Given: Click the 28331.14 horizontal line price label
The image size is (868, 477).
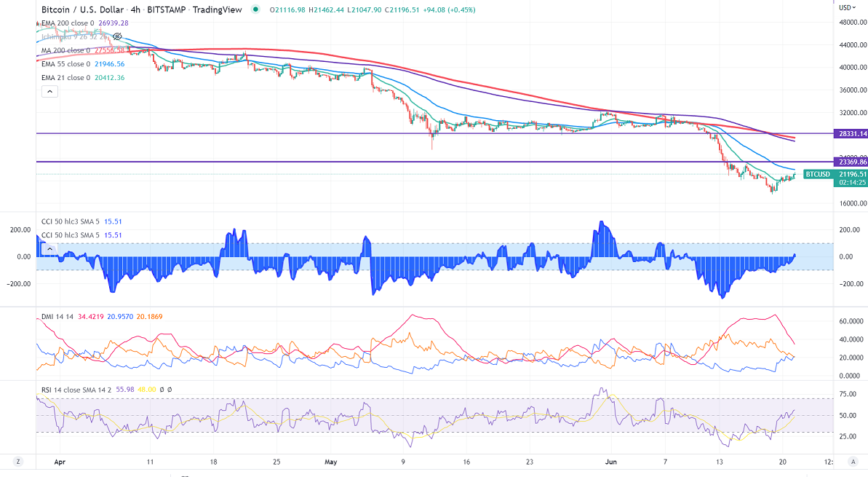Looking at the screenshot, I should (851, 134).
